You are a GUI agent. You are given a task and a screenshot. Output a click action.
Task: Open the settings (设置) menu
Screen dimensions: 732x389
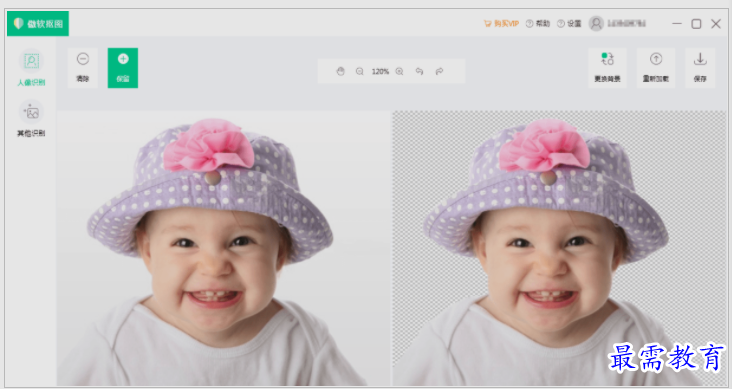569,23
